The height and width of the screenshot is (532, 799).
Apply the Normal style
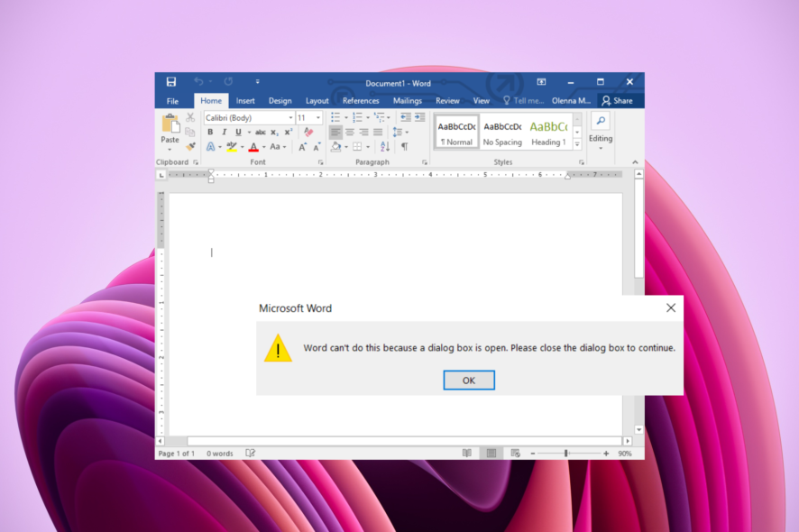(x=456, y=133)
